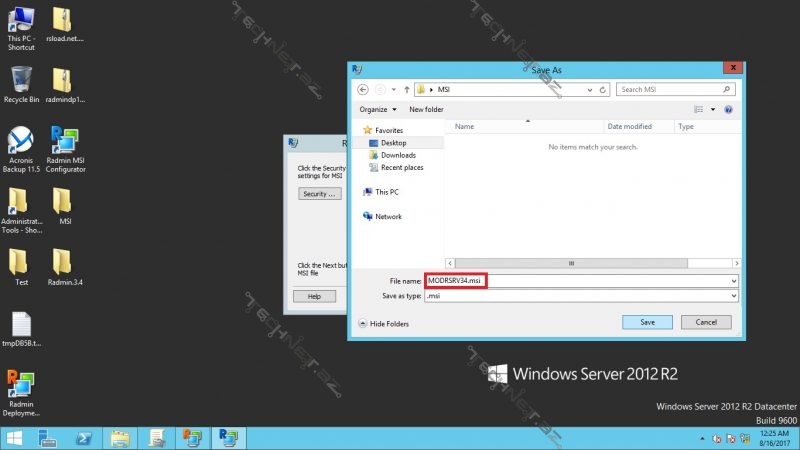Open the help icon in Save As toolbar
Viewport: 800px width, 450px height.
pyautogui.click(x=729, y=109)
